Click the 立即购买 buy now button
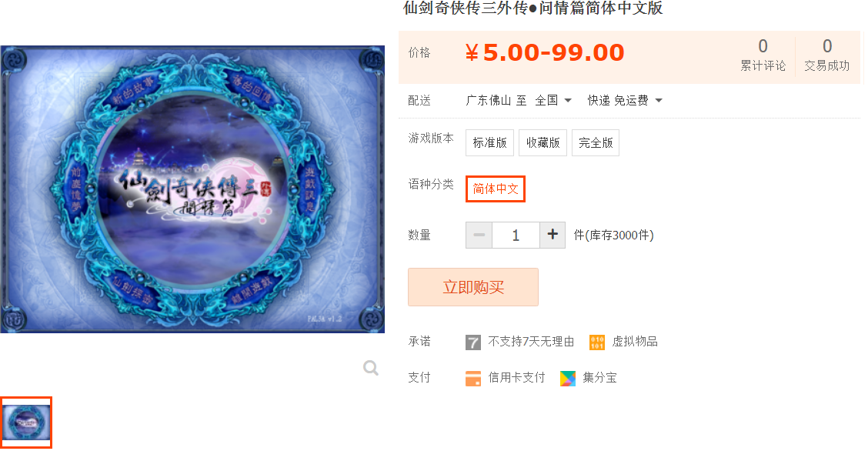868x451 pixels. click(x=473, y=287)
